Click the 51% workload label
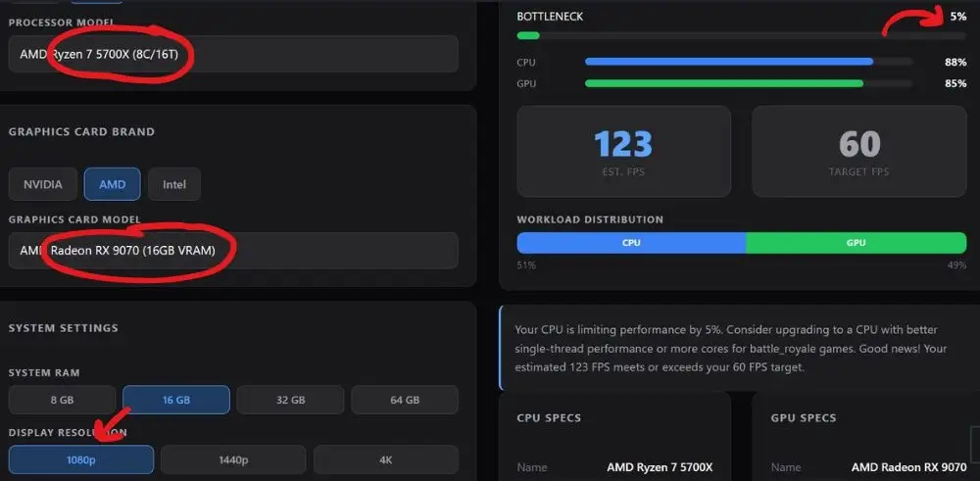 pos(526,265)
